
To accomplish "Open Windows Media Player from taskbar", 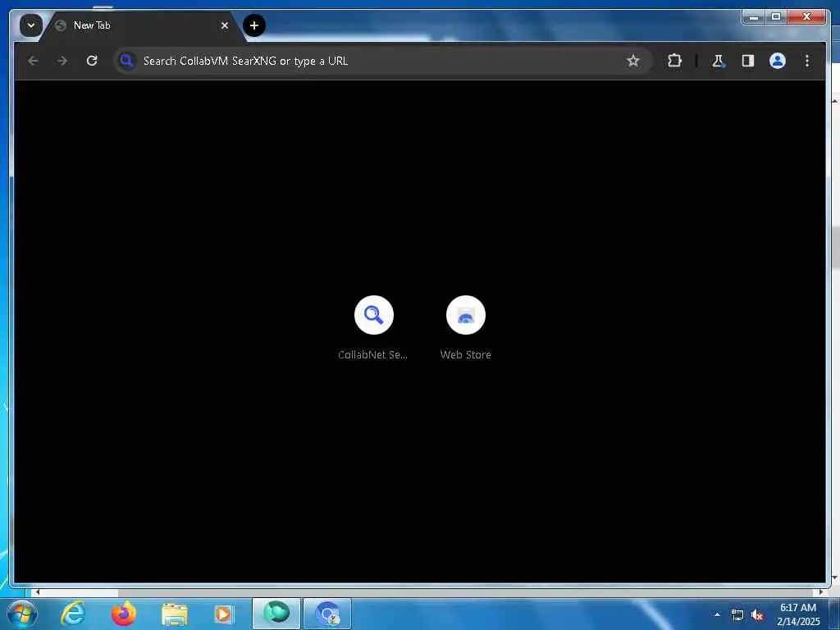I will (x=223, y=614).
